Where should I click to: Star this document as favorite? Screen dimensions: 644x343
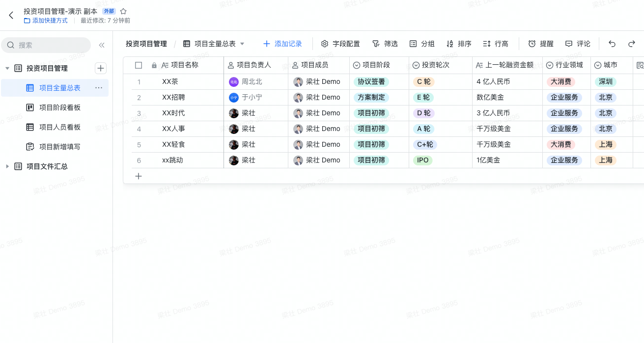pos(123,11)
